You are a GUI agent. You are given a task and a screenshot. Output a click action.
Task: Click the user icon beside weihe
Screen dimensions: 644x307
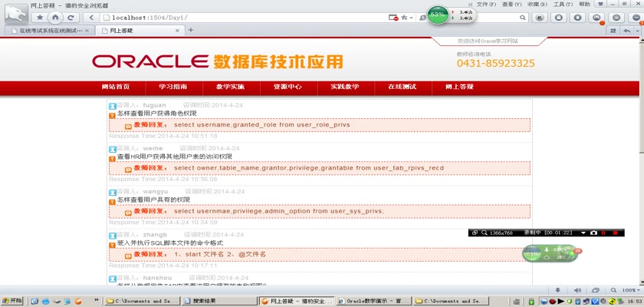(x=113, y=149)
